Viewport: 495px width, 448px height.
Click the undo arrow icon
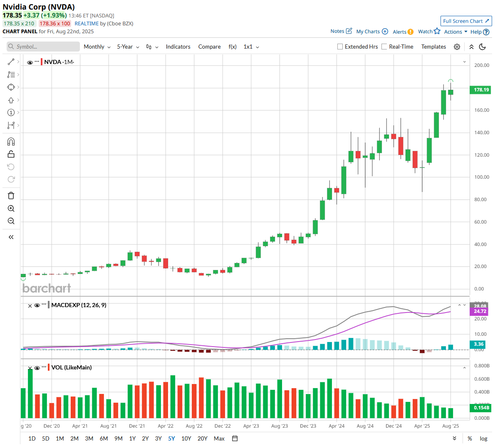tap(11, 167)
